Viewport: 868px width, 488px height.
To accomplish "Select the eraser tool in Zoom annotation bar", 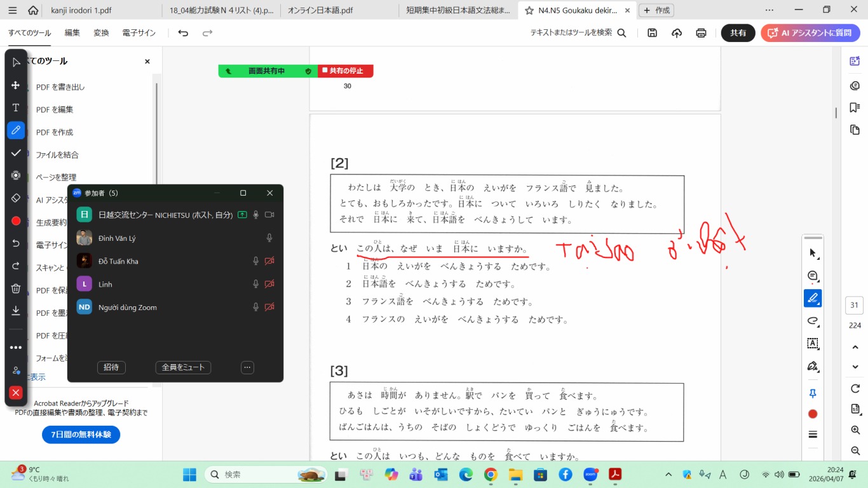I will tap(16, 198).
